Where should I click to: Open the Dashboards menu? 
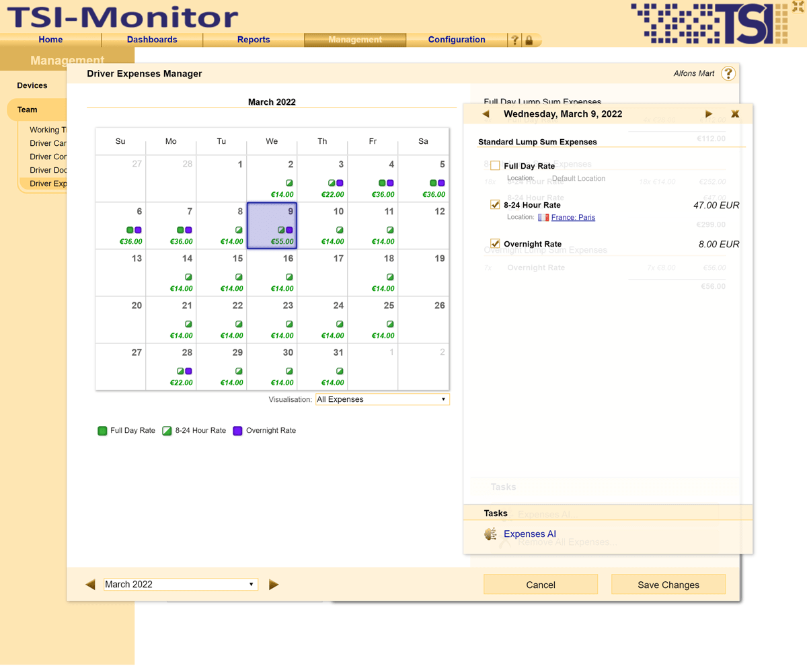pos(152,40)
